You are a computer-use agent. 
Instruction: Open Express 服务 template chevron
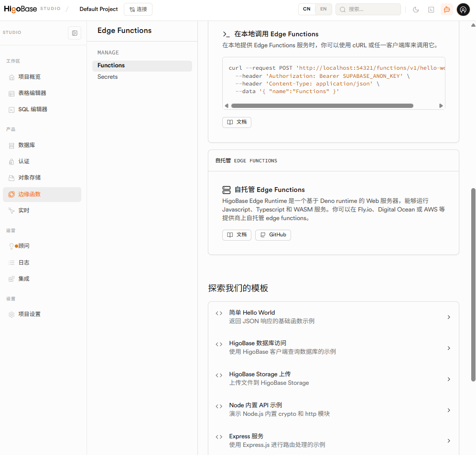pyautogui.click(x=449, y=441)
